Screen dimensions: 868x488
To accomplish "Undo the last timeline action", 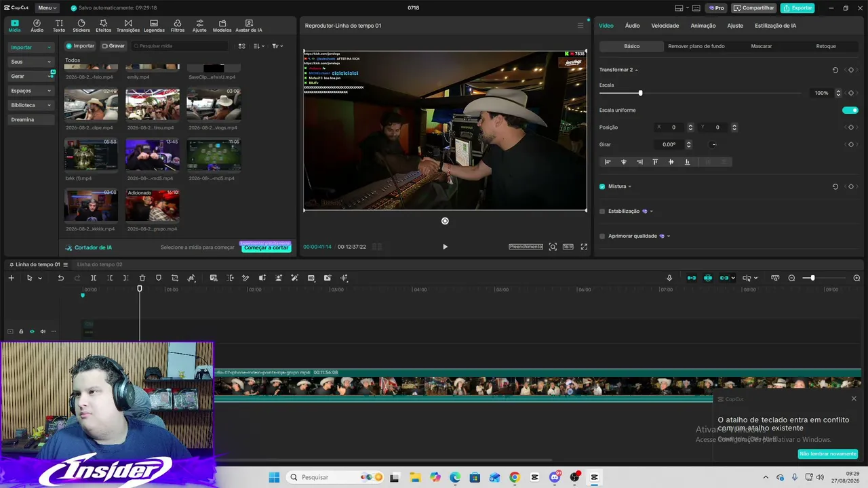I will tap(60, 278).
